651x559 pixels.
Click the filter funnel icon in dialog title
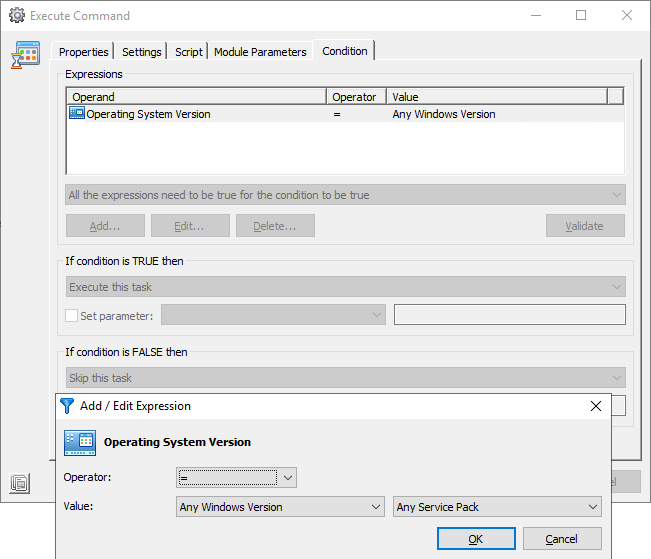[67, 406]
